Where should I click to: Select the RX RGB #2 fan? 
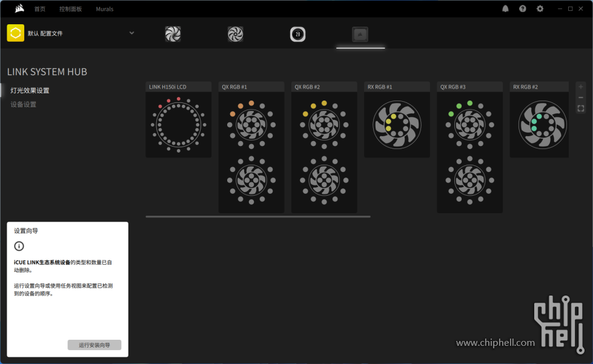(x=542, y=124)
